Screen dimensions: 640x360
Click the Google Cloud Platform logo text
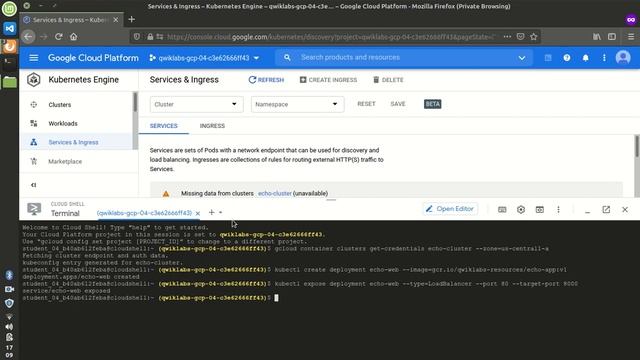pyautogui.click(x=93, y=58)
